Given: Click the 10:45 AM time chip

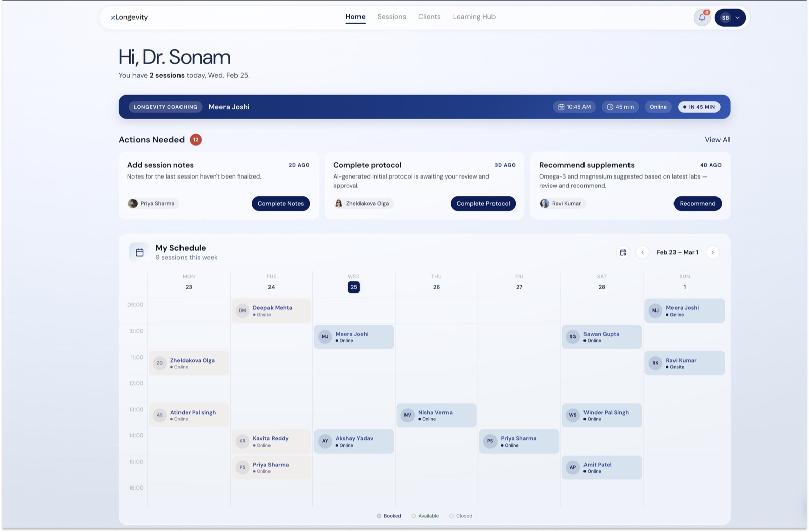Looking at the screenshot, I should [x=574, y=107].
